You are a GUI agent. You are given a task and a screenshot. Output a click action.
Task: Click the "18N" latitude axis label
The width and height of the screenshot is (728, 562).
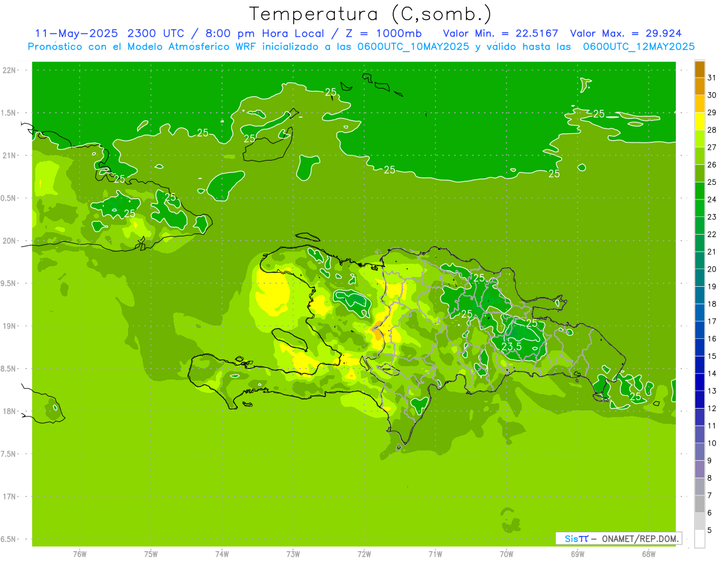click(x=9, y=411)
